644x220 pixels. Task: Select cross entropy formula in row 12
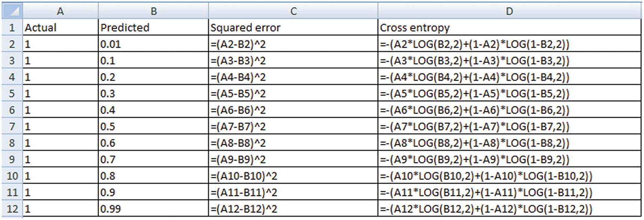pos(486,209)
